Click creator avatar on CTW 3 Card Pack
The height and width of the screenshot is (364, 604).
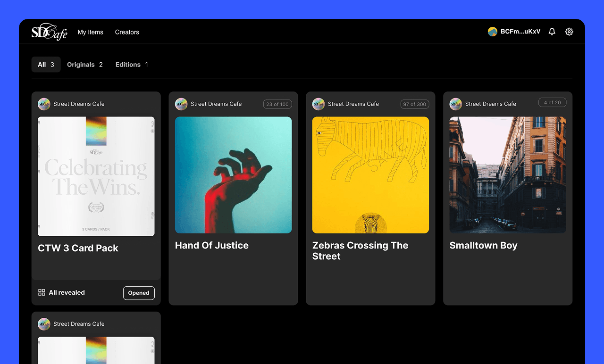tap(44, 104)
